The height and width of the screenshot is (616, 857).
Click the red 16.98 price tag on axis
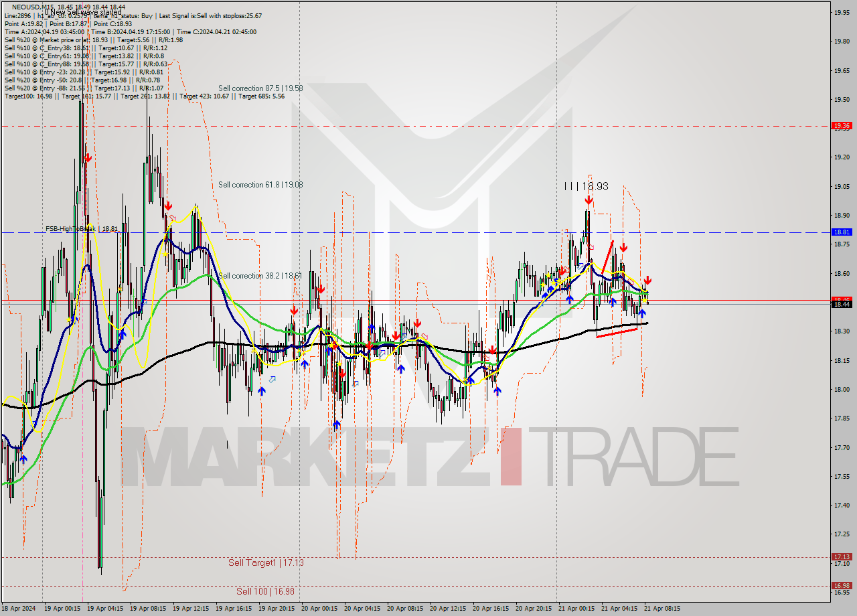point(842,585)
